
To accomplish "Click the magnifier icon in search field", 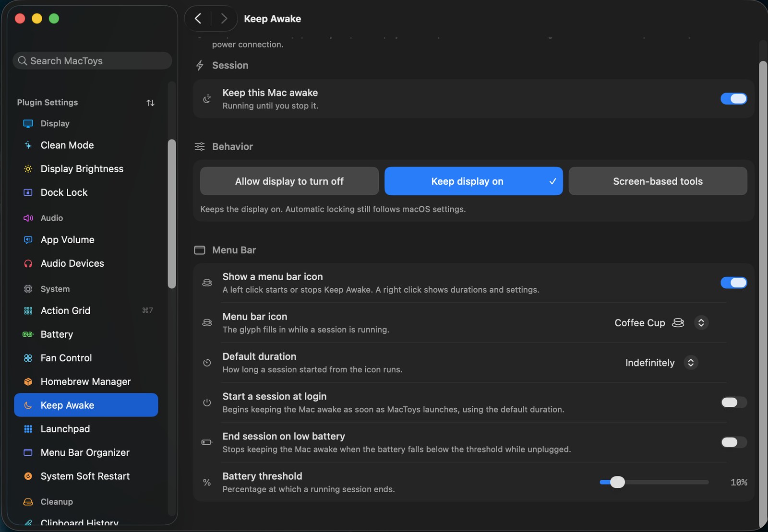I will pyautogui.click(x=23, y=61).
